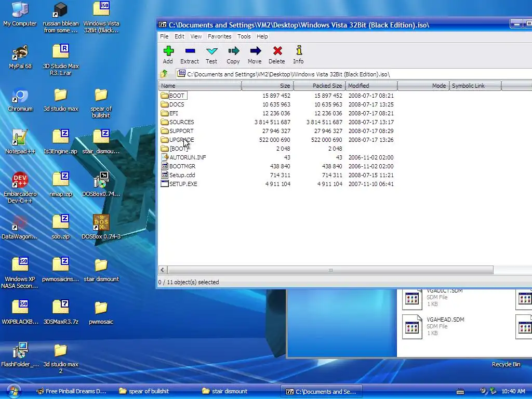Run the Test archive tool

tap(211, 55)
